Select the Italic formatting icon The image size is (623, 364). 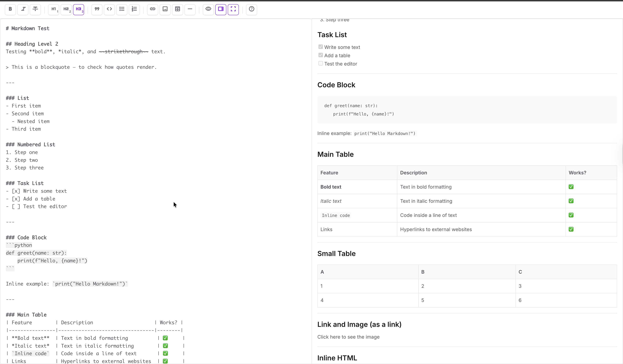[23, 9]
